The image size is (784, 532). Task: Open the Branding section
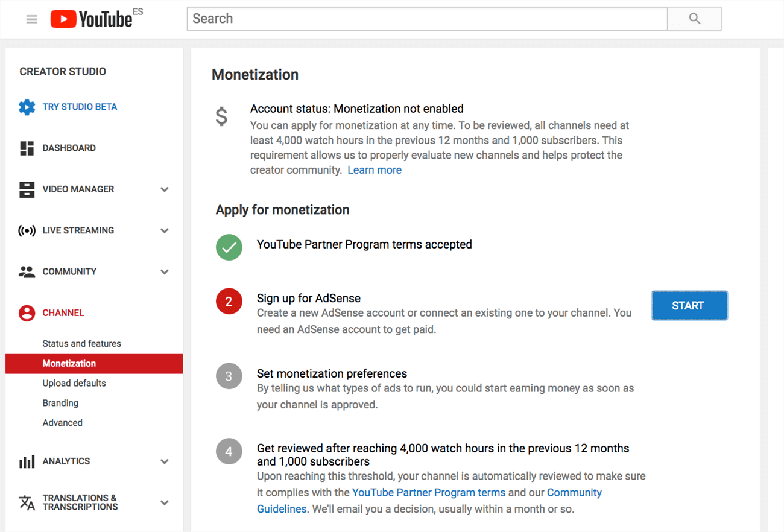click(x=60, y=403)
